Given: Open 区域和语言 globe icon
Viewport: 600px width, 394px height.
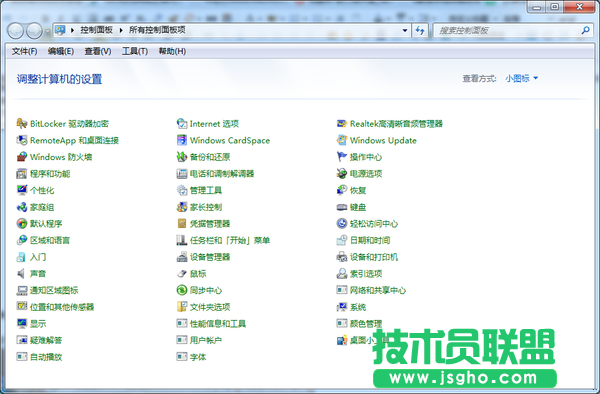Looking at the screenshot, I should point(22,240).
